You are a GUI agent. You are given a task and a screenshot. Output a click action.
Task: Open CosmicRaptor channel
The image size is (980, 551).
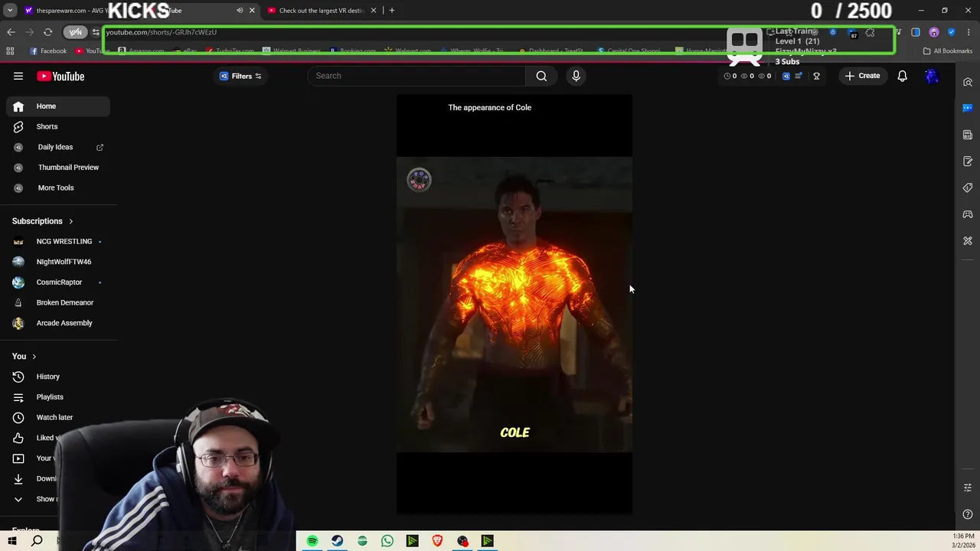point(58,282)
